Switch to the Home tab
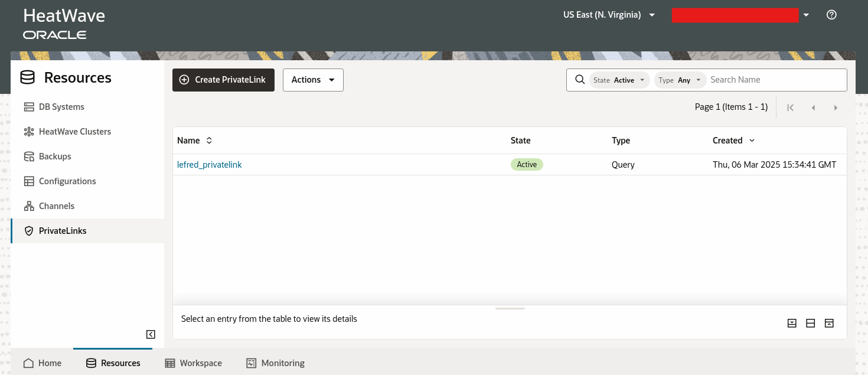The height and width of the screenshot is (375, 868). 43,363
